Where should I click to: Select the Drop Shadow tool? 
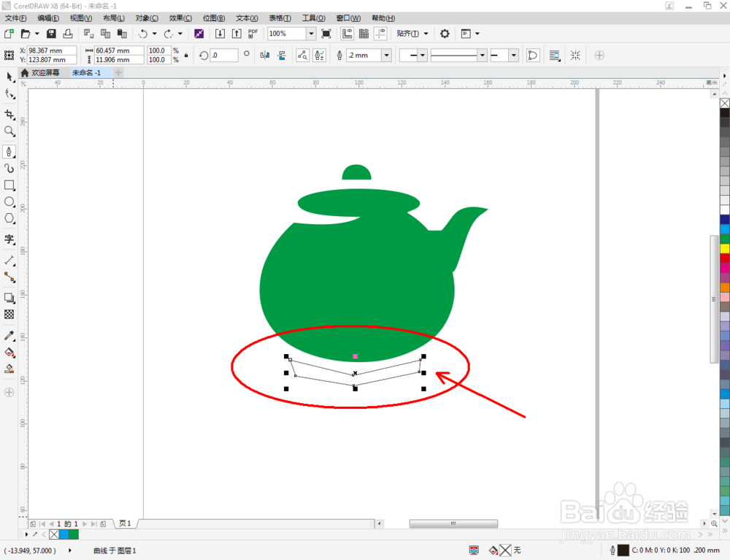[9, 298]
